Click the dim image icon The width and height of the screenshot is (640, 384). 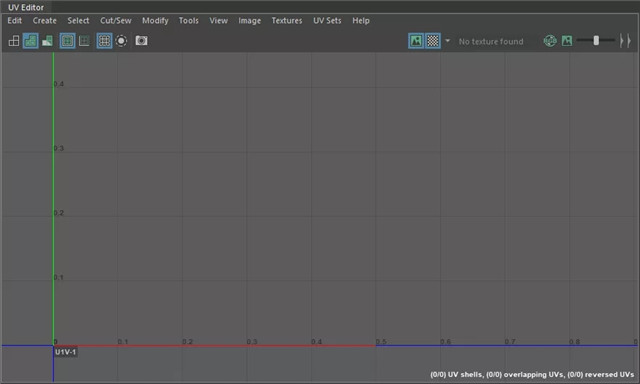click(x=567, y=41)
